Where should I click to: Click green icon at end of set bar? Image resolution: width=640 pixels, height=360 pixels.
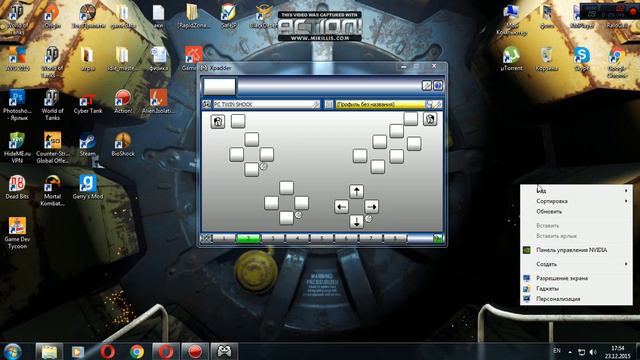click(x=438, y=238)
